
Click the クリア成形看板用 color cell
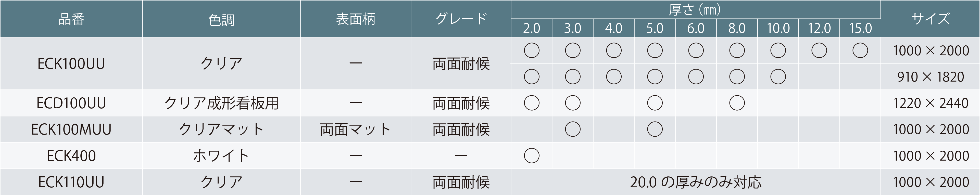click(x=221, y=103)
